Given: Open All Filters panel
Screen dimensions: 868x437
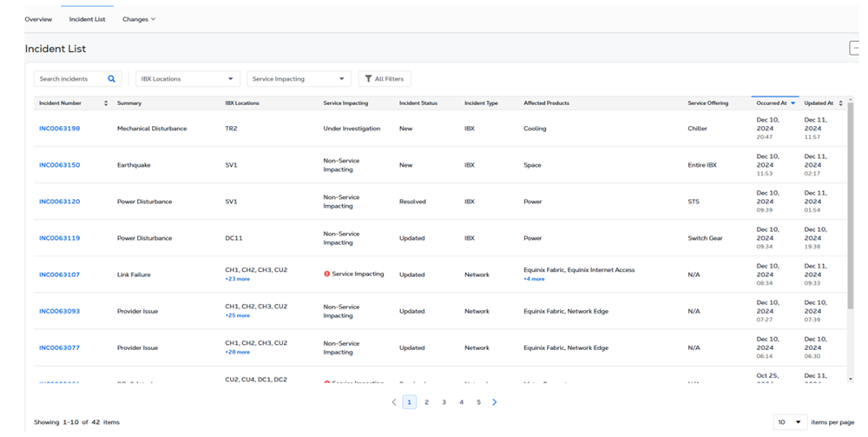Looking at the screenshot, I should pyautogui.click(x=385, y=79).
